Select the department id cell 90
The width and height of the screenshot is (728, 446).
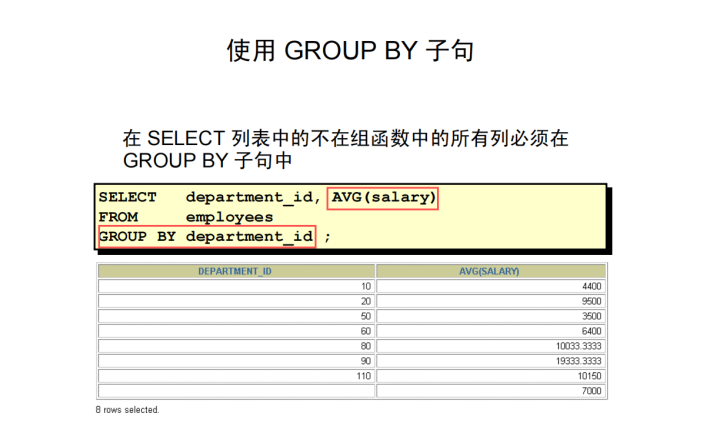point(236,361)
